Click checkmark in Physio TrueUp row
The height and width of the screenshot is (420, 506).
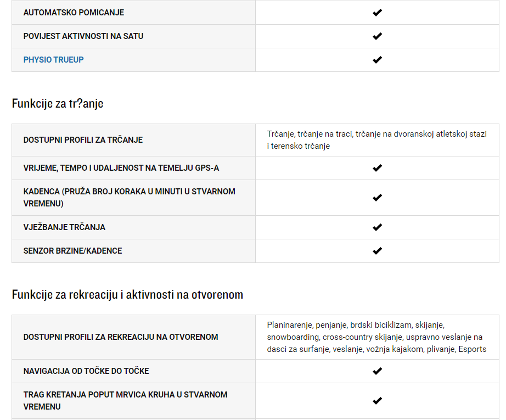[377, 60]
